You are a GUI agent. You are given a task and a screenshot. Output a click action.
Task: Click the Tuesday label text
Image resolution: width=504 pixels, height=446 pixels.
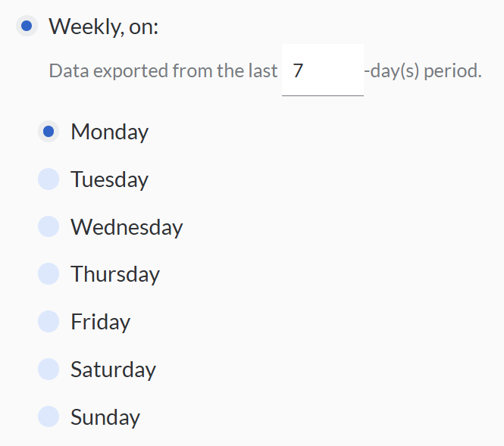[109, 179]
